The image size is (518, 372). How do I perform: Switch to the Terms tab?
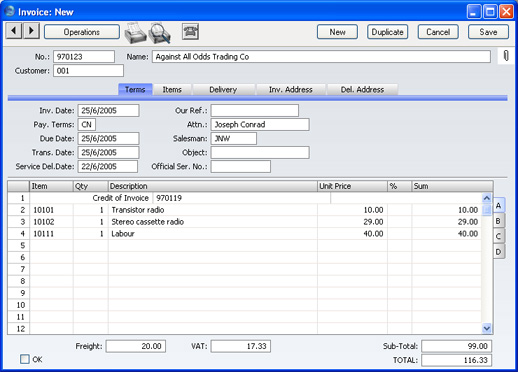135,89
